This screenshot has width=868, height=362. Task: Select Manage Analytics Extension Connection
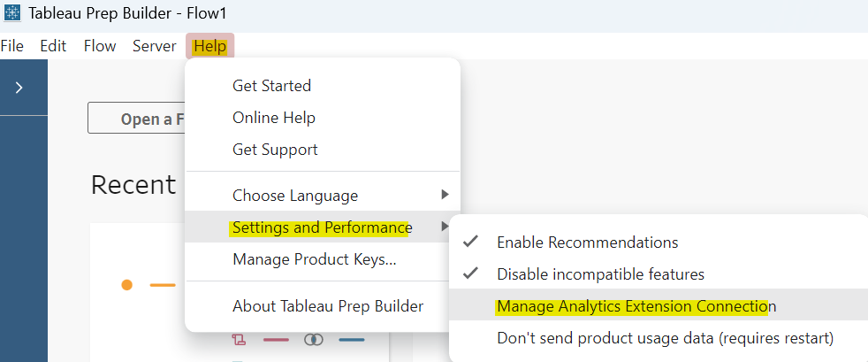pos(636,306)
